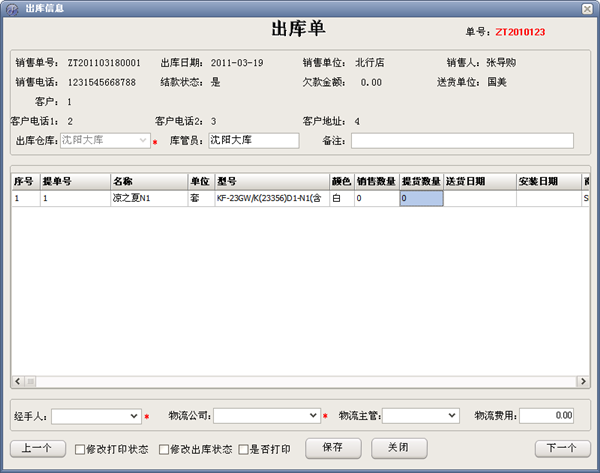This screenshot has width=600, height=473.
Task: Click the 名称 column header
Action: coord(148,182)
